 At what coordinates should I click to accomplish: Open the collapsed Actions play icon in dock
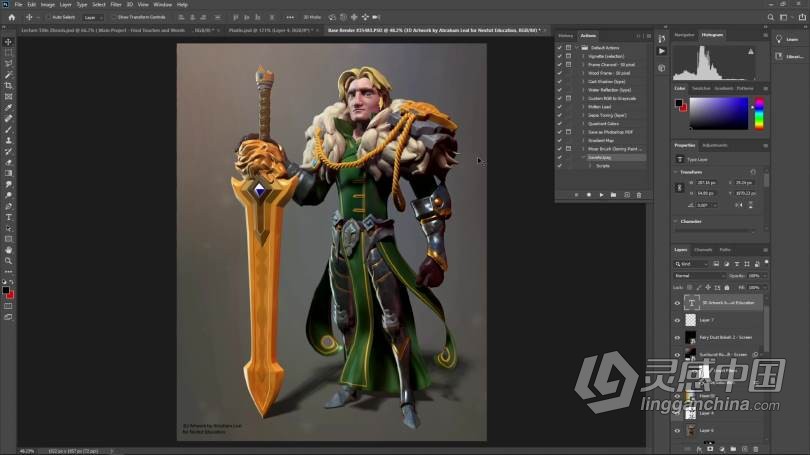click(662, 51)
